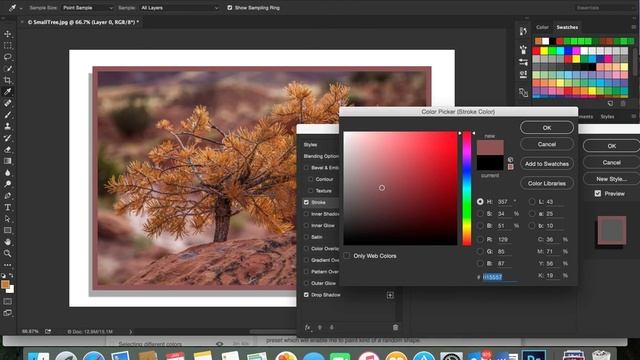Switch to the Styles panel tab
Screen dimensions: 640x360
[x=607, y=117]
